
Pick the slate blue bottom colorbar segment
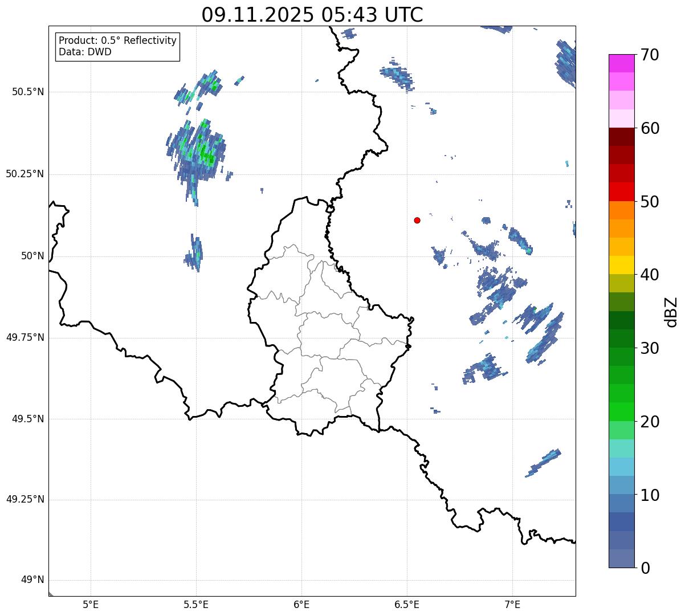tap(621, 558)
